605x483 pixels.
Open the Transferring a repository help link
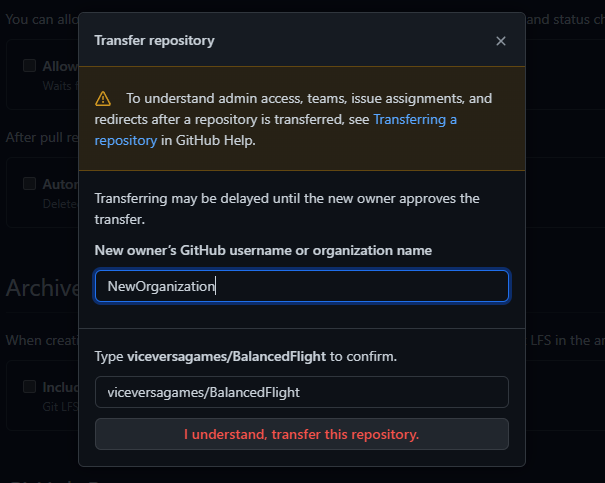[415, 119]
